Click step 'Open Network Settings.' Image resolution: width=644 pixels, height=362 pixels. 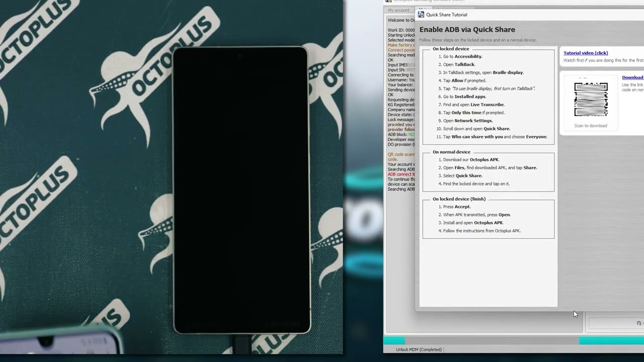465,121
